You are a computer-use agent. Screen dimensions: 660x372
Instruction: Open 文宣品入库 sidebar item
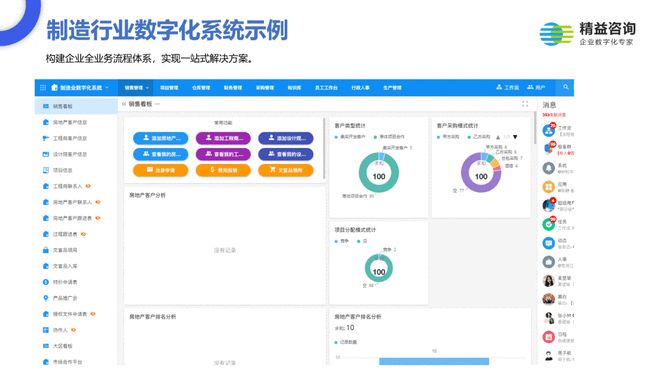point(76,266)
